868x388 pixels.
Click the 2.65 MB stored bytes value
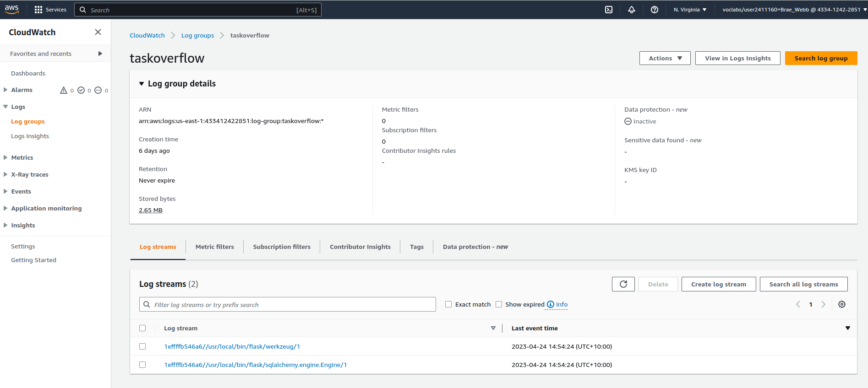151,210
